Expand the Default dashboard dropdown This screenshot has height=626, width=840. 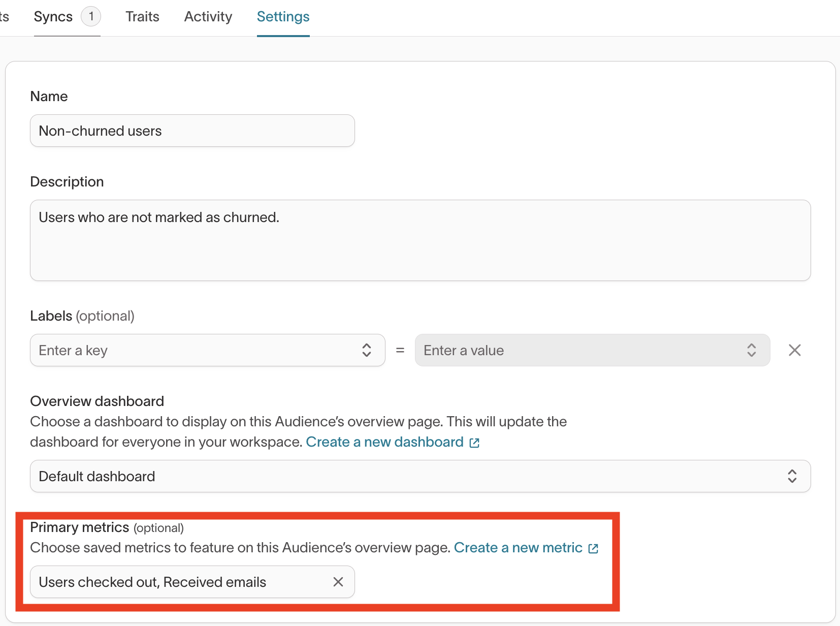pyautogui.click(x=406, y=476)
